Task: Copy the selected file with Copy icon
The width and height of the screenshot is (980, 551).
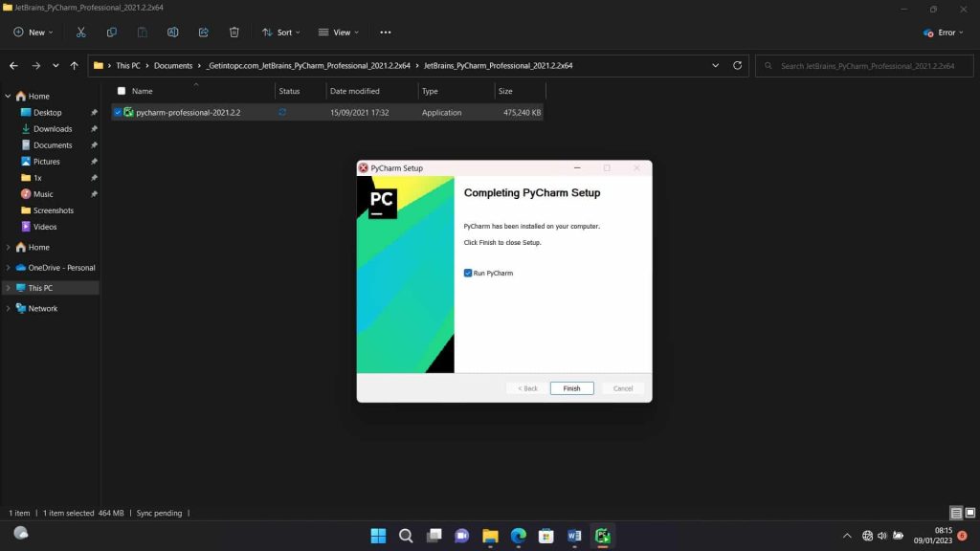Action: tap(112, 32)
